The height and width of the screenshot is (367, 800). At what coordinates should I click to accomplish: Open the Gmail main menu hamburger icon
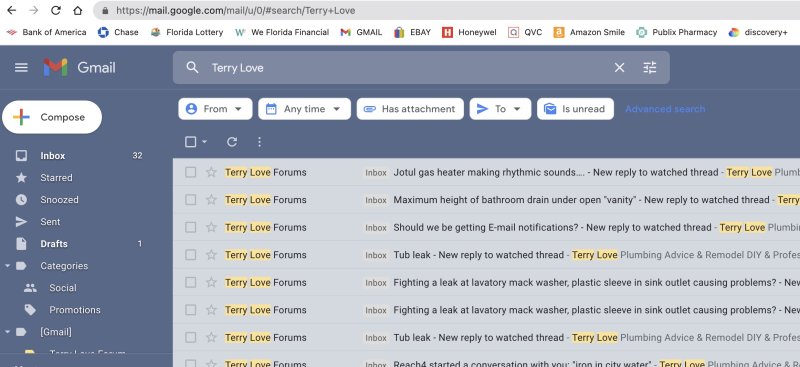coord(21,67)
